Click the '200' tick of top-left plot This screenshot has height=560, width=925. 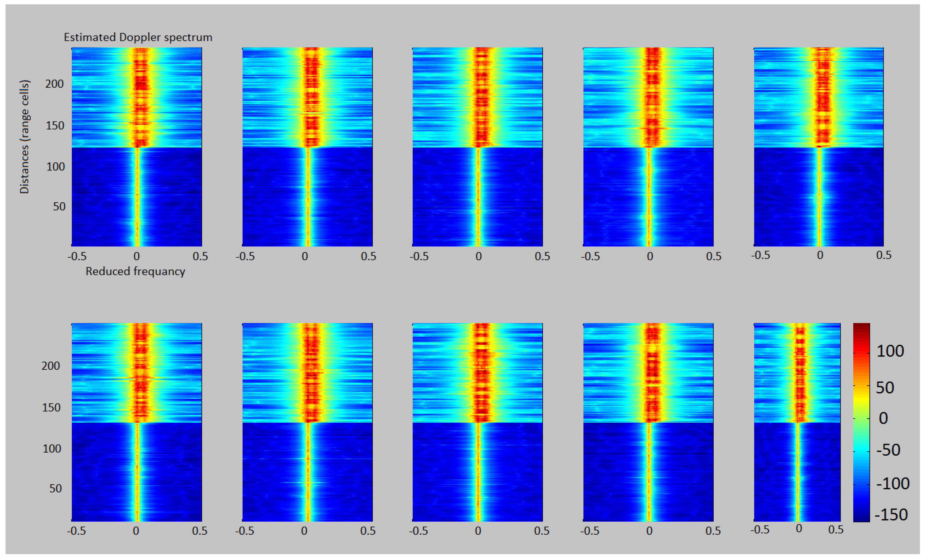click(54, 84)
